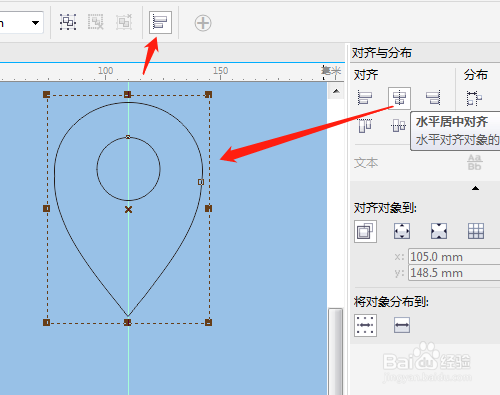500x395 pixels.
Task: Choose Extent of Selection distribute option
Action: [x=365, y=325]
